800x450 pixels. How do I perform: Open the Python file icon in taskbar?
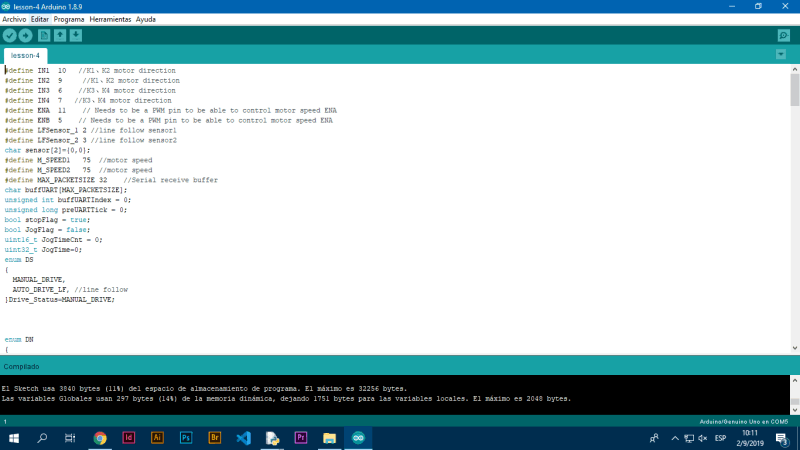[x=272, y=438]
